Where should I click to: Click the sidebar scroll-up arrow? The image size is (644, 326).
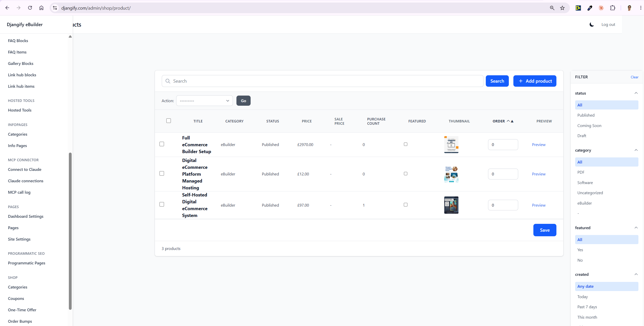click(70, 37)
